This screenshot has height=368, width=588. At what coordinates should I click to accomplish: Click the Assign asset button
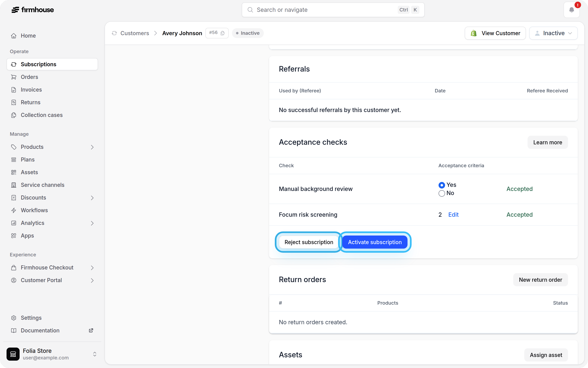point(546,355)
